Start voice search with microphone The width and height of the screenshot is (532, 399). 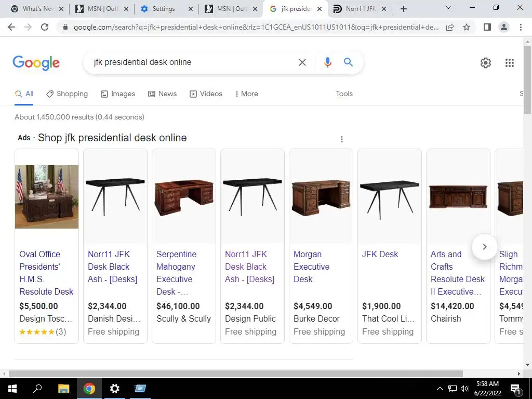point(327,62)
